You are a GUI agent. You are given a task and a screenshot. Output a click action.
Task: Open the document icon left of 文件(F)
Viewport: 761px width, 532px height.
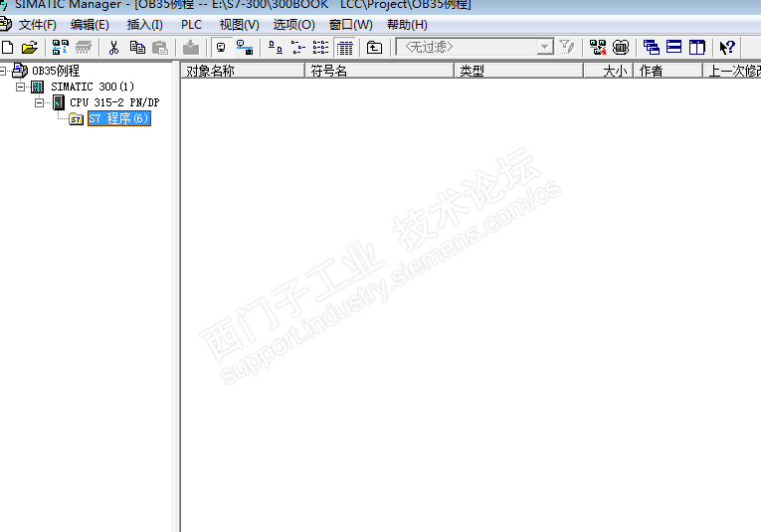[x=5, y=24]
